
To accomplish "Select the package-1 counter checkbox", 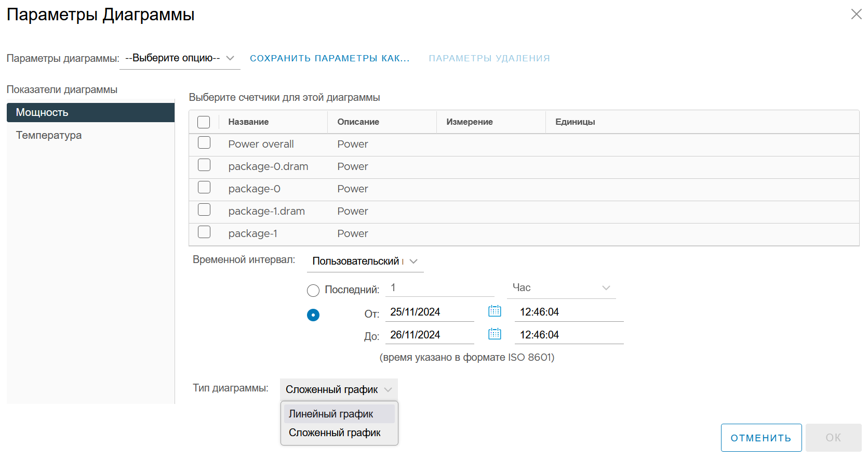I will point(204,232).
